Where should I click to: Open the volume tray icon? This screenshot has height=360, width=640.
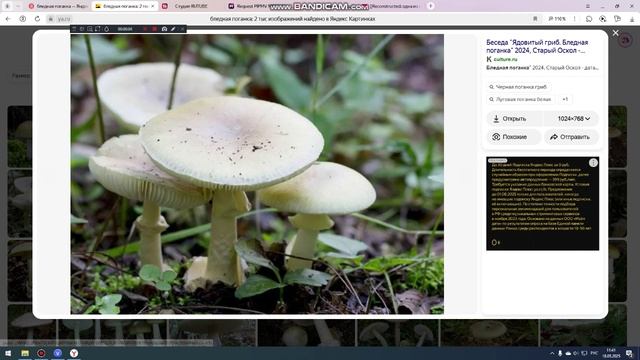(x=576, y=353)
